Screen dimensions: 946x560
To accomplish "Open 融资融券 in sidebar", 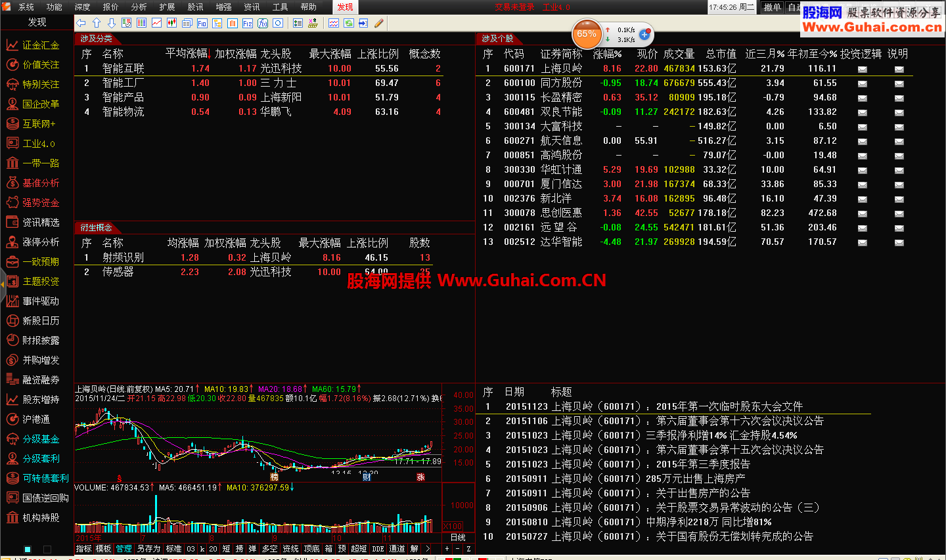I will click(41, 380).
